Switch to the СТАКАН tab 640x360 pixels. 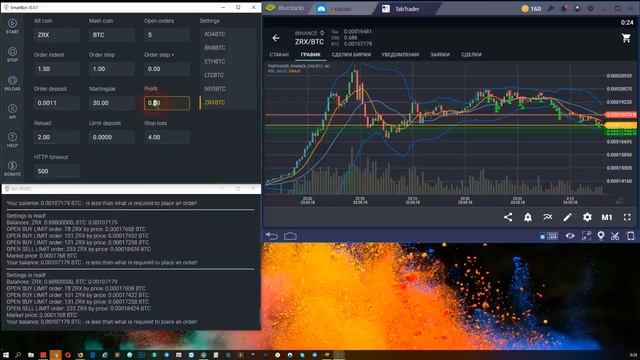point(279,54)
